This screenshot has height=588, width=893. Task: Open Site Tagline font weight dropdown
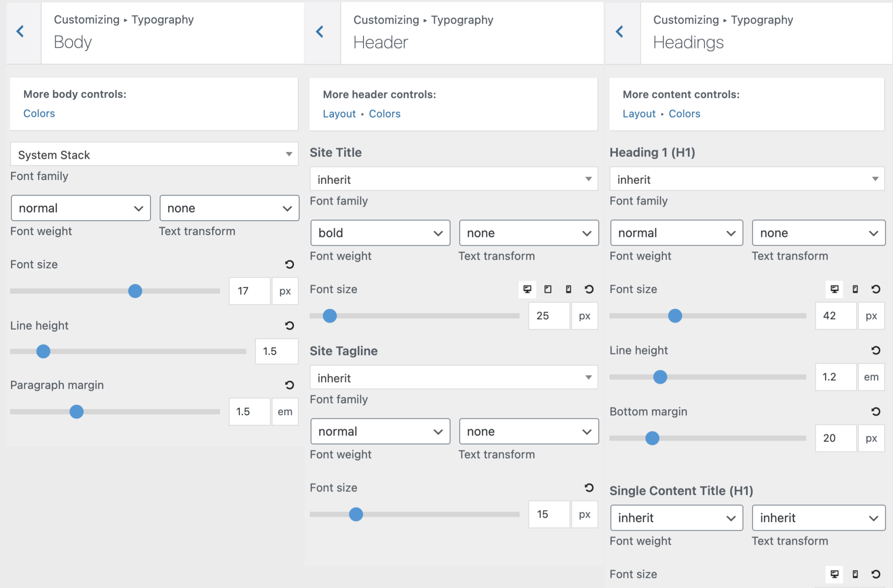click(380, 431)
